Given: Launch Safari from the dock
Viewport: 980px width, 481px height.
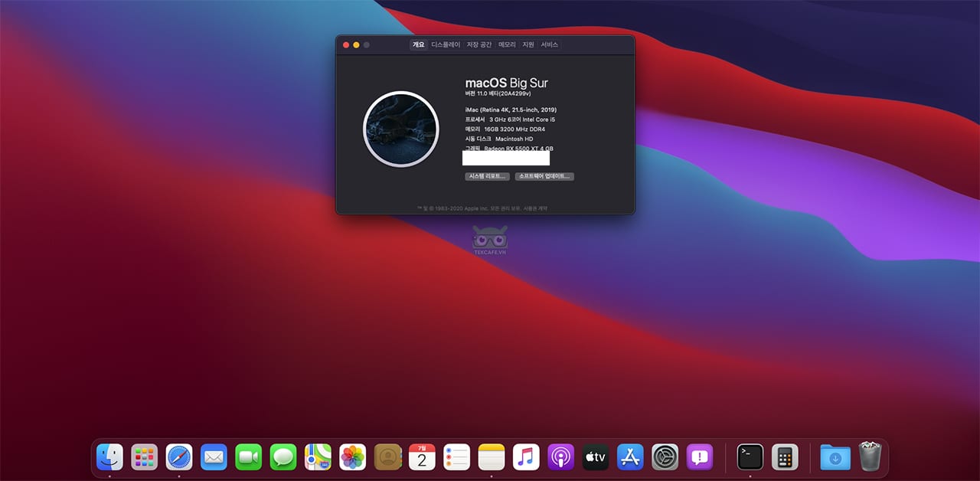Looking at the screenshot, I should point(179,457).
